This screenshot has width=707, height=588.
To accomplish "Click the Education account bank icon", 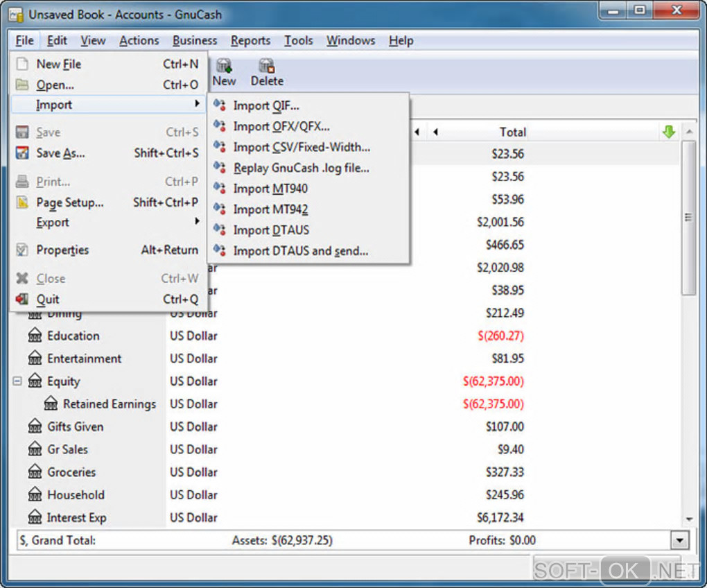I will pos(35,336).
